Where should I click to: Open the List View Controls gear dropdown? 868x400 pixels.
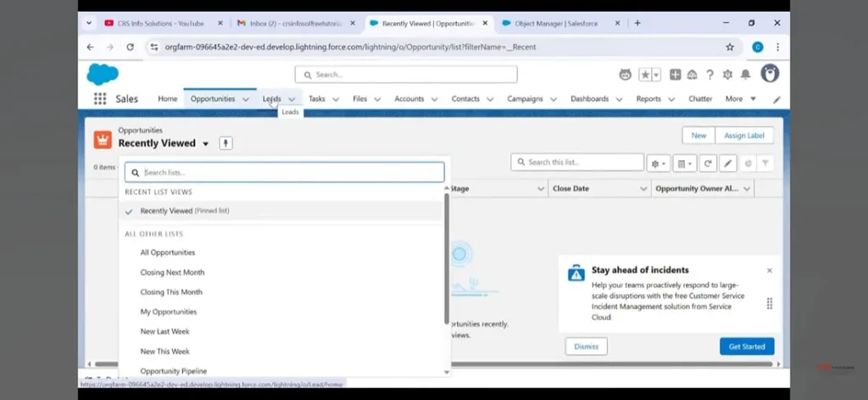point(658,163)
